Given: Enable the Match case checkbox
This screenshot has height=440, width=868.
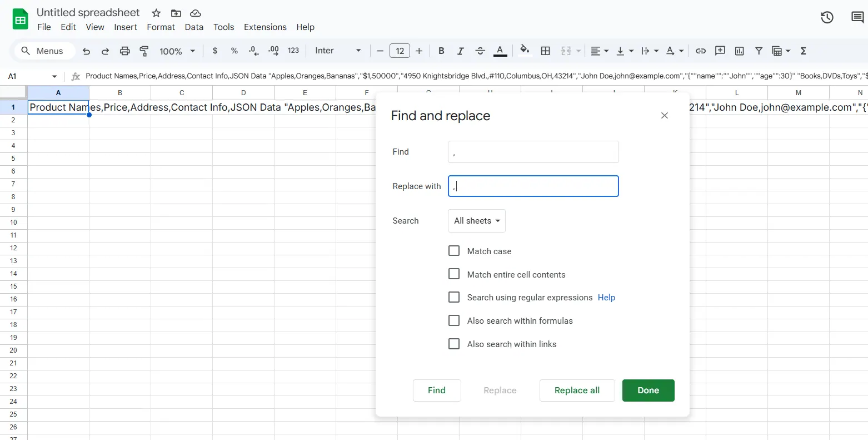Looking at the screenshot, I should 454,251.
